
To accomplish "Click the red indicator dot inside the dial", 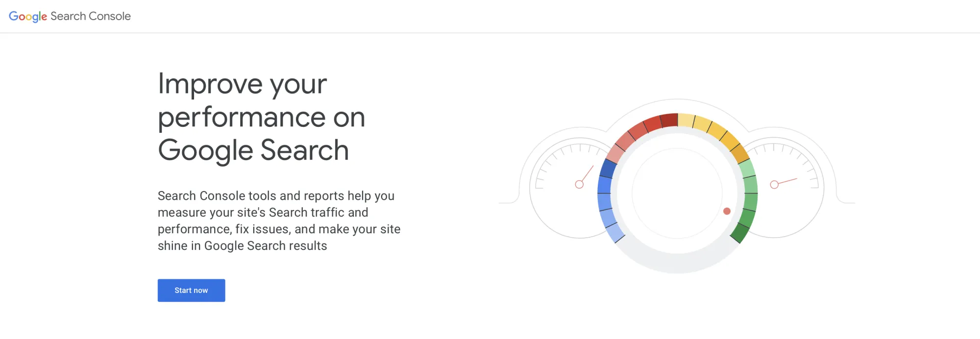I will point(727,211).
